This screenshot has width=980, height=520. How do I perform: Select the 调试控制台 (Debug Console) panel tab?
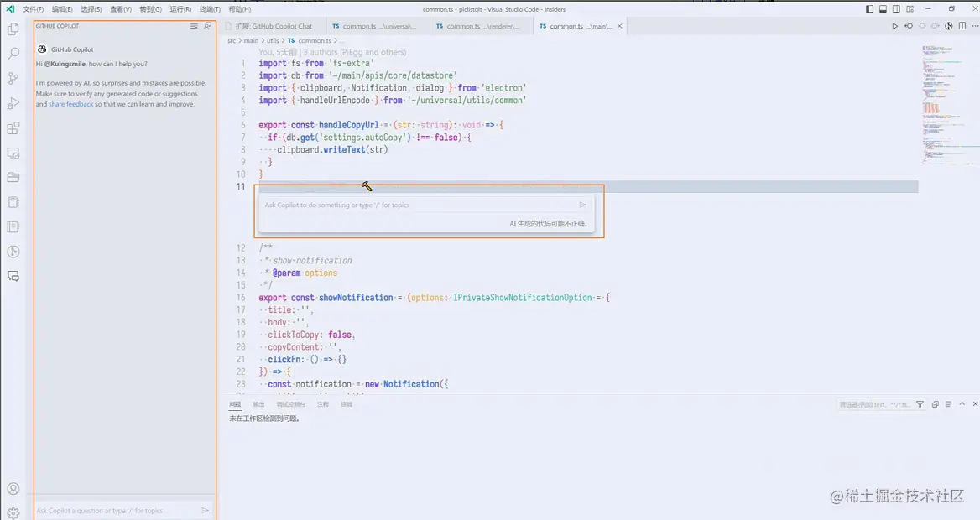point(291,404)
